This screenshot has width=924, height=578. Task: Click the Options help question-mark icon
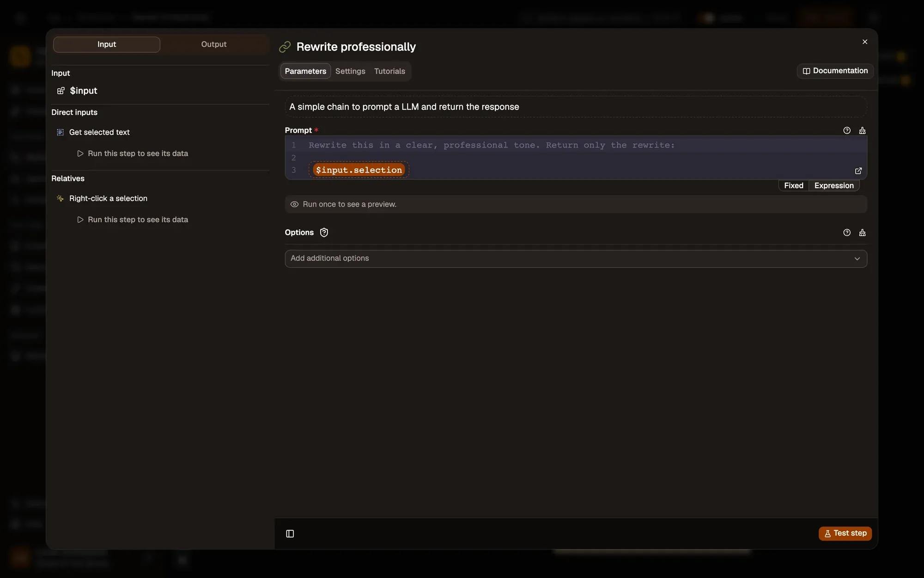tap(847, 233)
